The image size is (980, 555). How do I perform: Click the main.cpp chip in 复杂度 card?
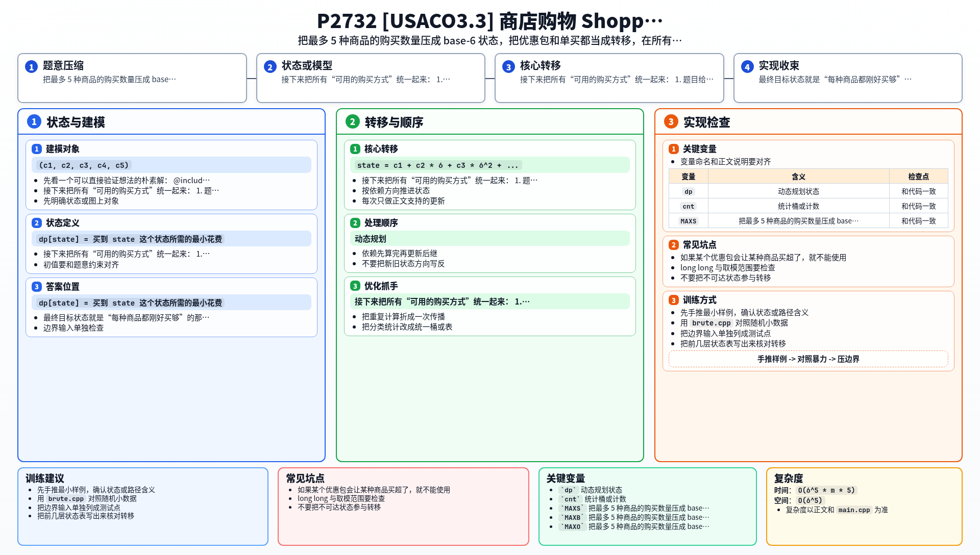click(x=854, y=510)
